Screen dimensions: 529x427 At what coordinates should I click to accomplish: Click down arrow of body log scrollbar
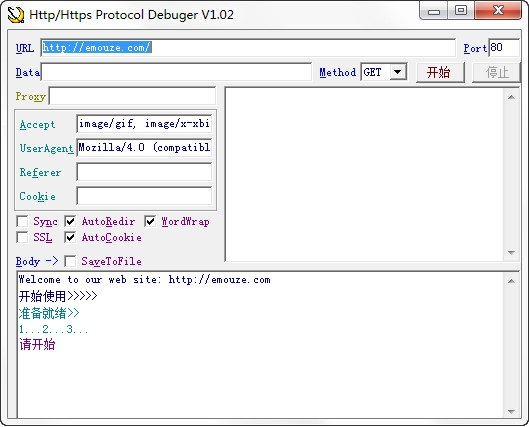511,411
